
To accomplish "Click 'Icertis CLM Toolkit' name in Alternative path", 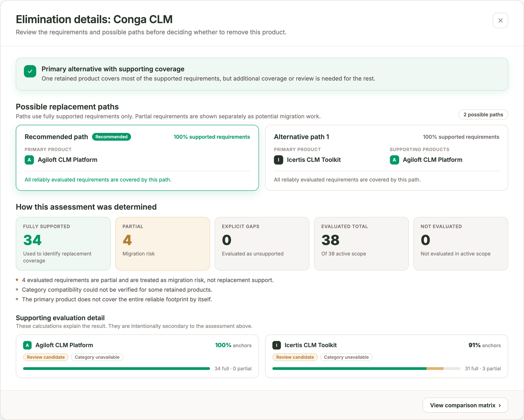I will [x=314, y=160].
